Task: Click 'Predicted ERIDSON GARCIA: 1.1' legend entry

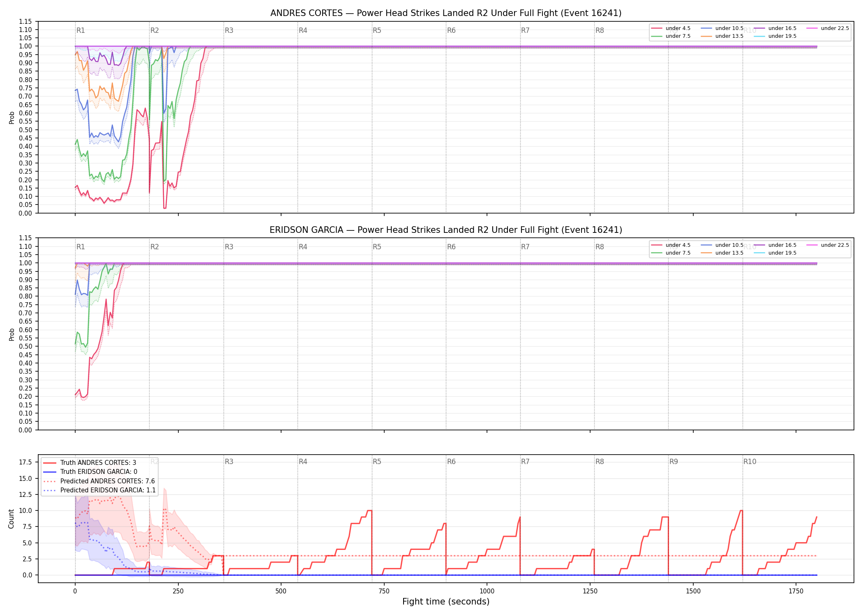Action: tap(99, 490)
